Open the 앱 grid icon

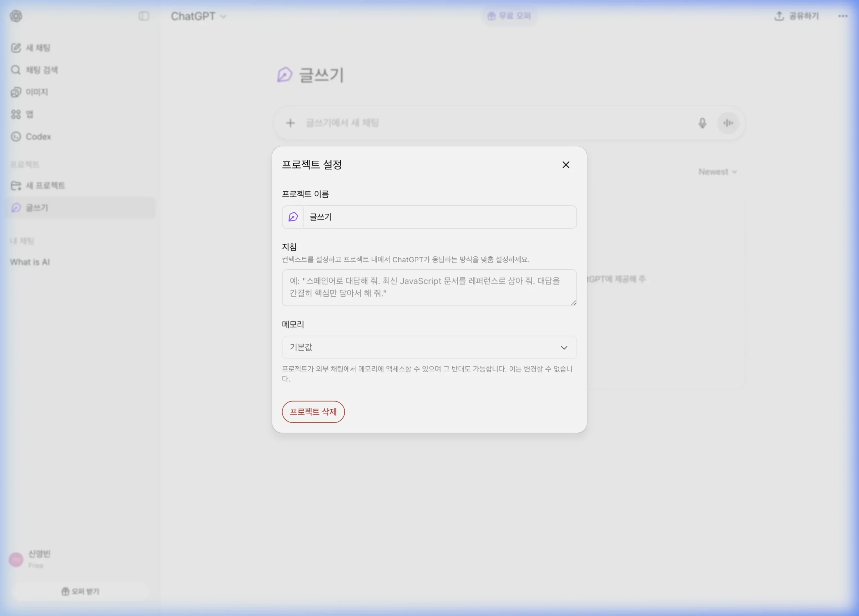coord(16,114)
